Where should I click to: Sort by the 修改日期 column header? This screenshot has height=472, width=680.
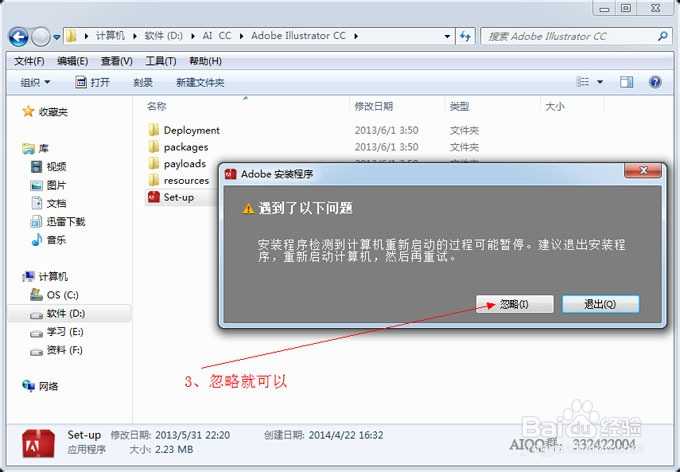(x=373, y=106)
